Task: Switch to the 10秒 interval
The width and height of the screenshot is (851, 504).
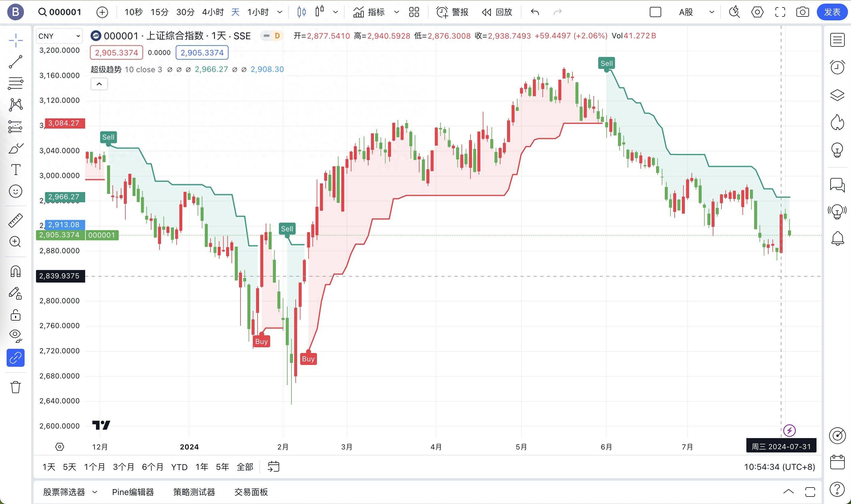Action: pos(133,12)
